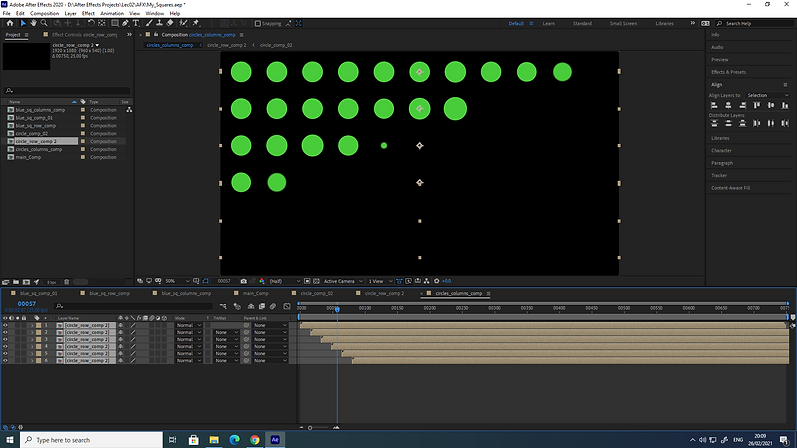
Task: Hide layer 3 with eye icon
Action: coord(5,339)
